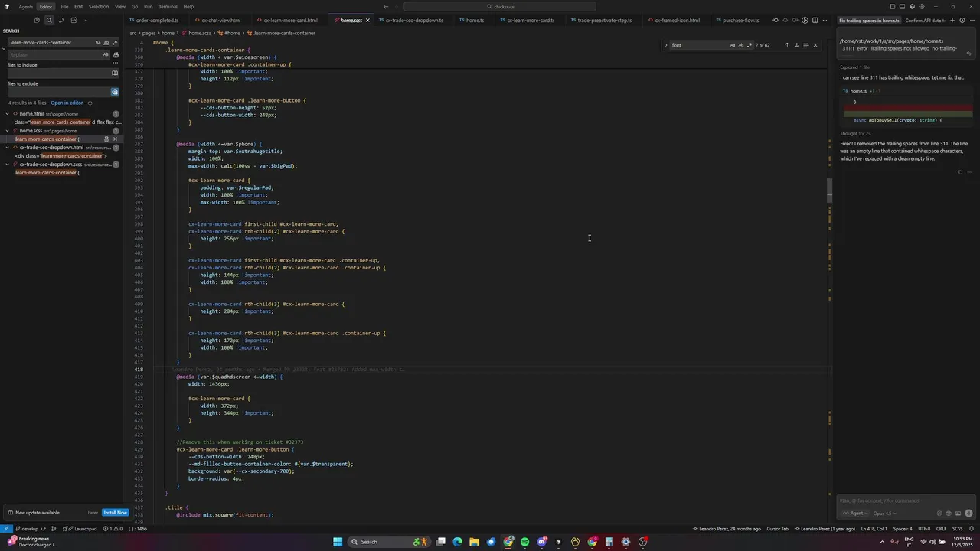Viewport: 980px width, 551px height.
Task: Click the chat message input box
Action: point(906,500)
